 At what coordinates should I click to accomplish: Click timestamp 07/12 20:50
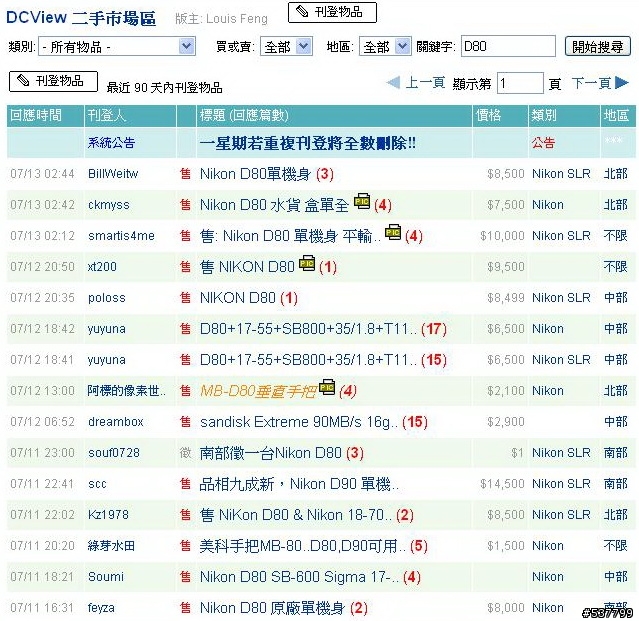tap(42, 267)
